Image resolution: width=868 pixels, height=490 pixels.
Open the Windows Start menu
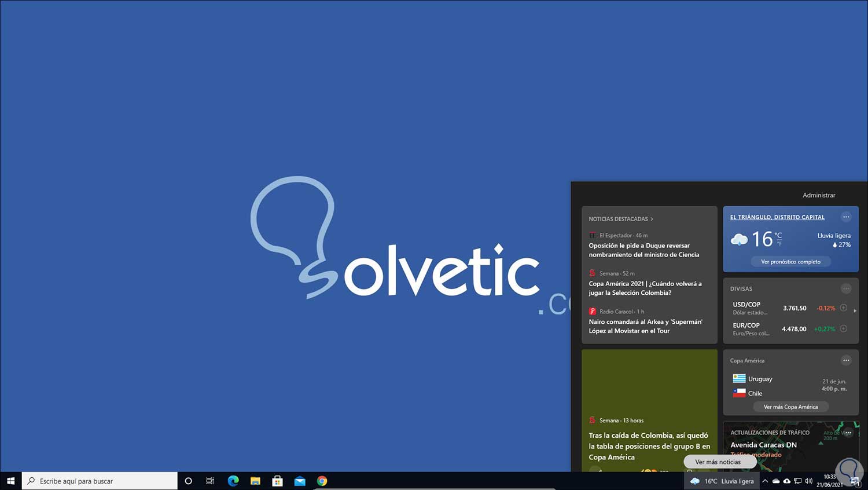click(x=10, y=481)
